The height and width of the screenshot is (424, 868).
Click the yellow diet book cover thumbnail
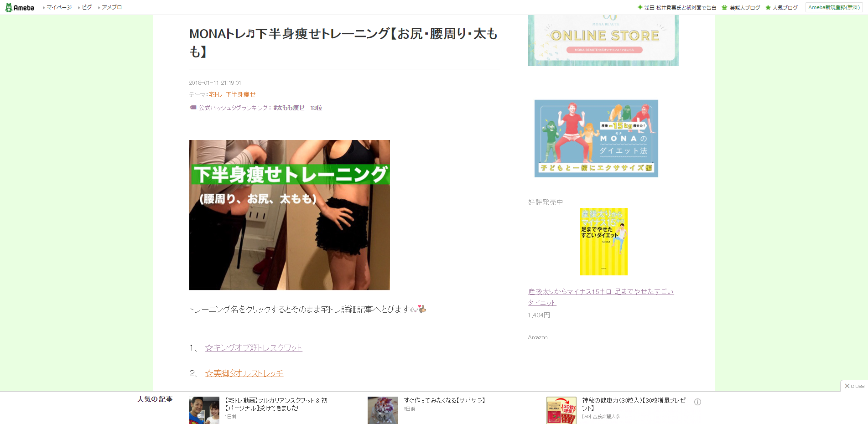603,242
